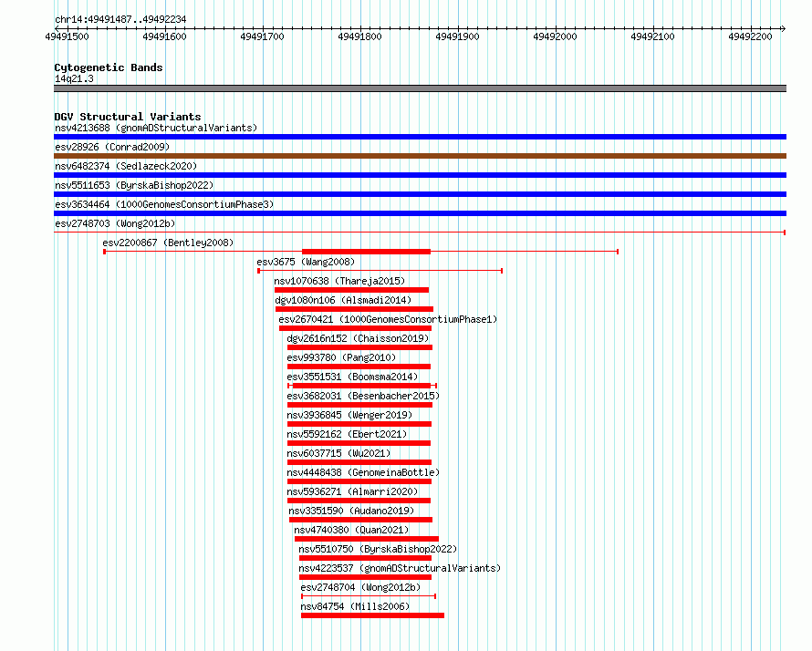The height and width of the screenshot is (651, 812).
Task: Open the nsv5592162 (Ebert2021) label
Action: click(x=347, y=434)
